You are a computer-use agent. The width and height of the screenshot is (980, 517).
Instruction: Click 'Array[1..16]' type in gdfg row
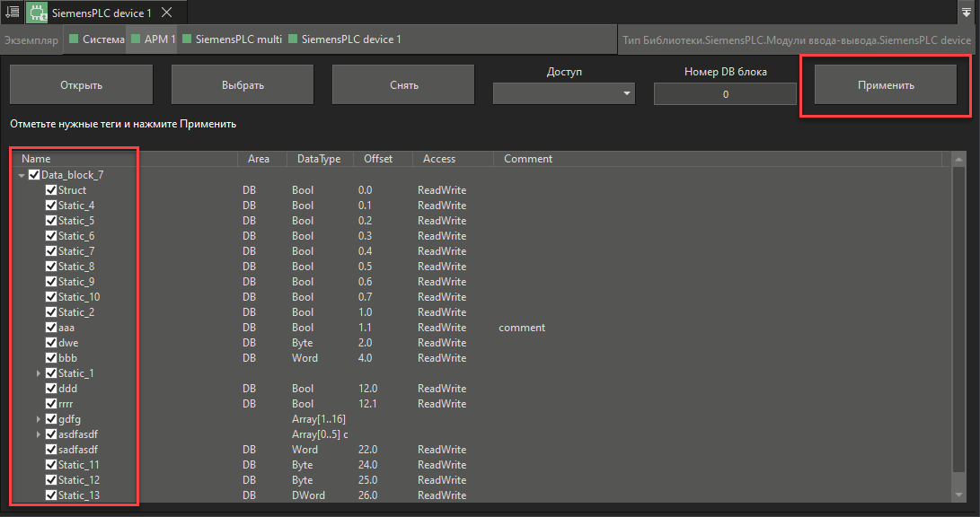pos(319,419)
